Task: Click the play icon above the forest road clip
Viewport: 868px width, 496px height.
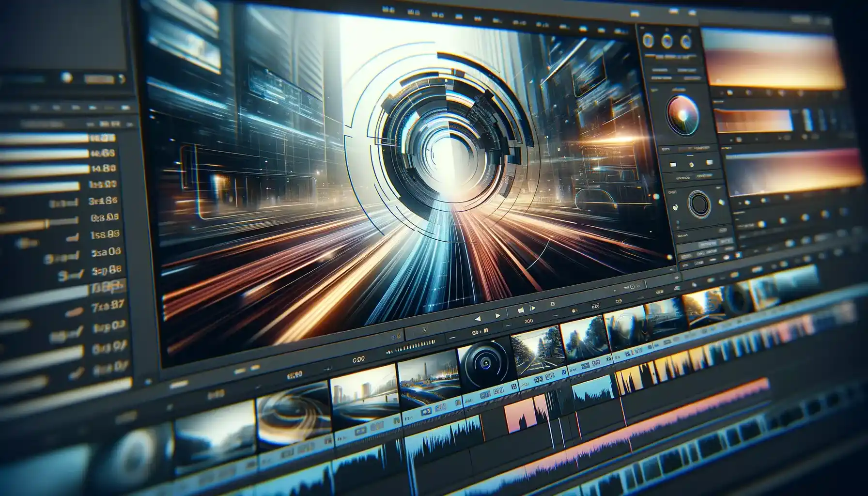Action: click(533, 307)
